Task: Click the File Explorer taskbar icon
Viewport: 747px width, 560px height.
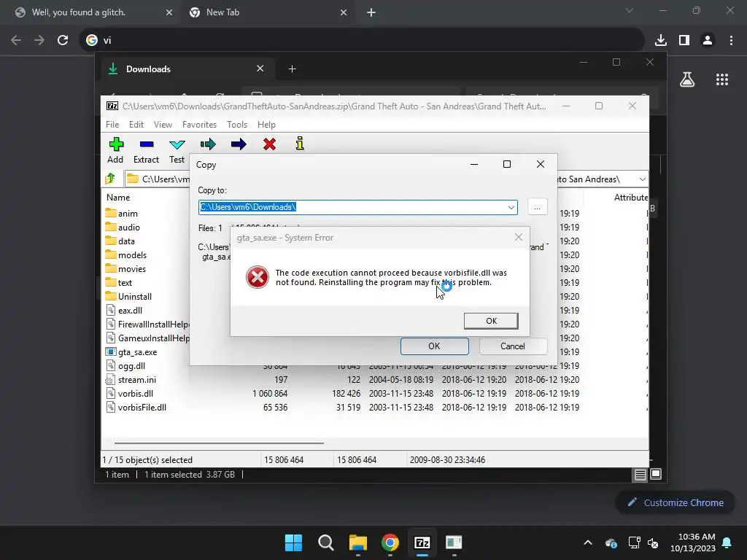Action: (357, 542)
